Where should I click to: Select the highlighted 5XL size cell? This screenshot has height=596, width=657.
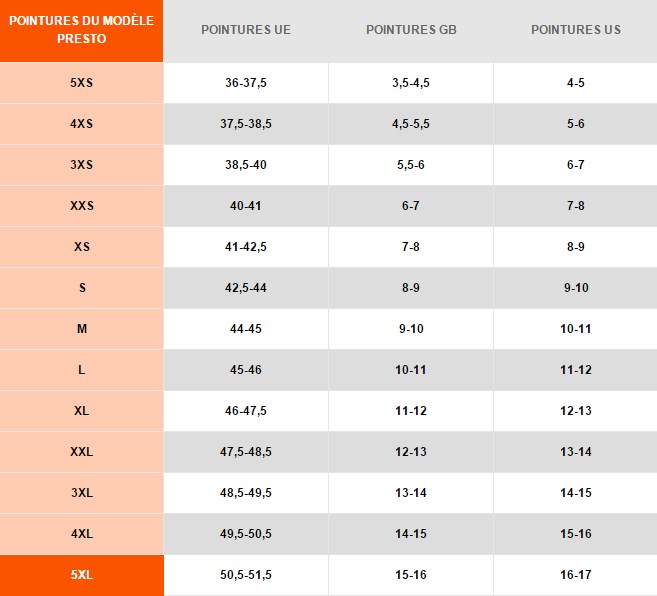(x=81, y=575)
